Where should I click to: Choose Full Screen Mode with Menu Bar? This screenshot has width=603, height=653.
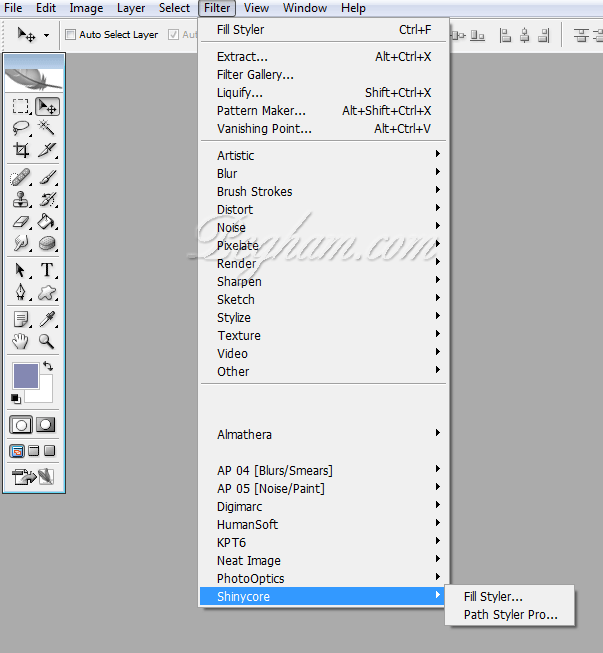34,451
